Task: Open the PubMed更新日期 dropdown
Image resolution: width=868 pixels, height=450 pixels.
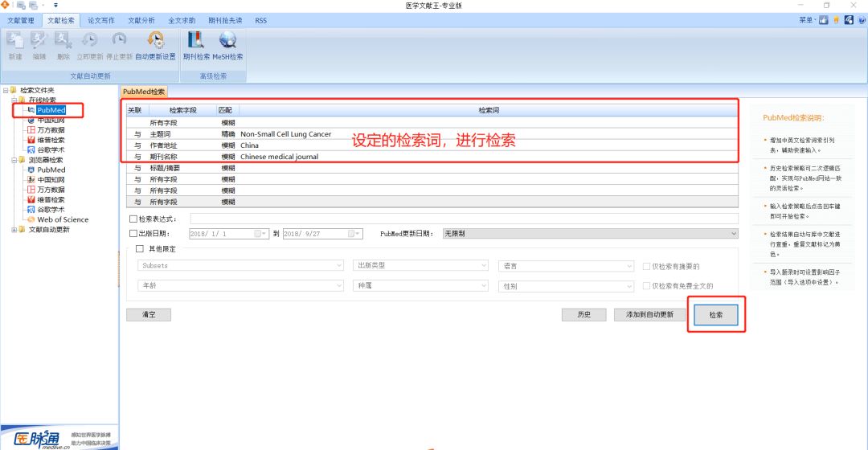Action: (x=590, y=234)
